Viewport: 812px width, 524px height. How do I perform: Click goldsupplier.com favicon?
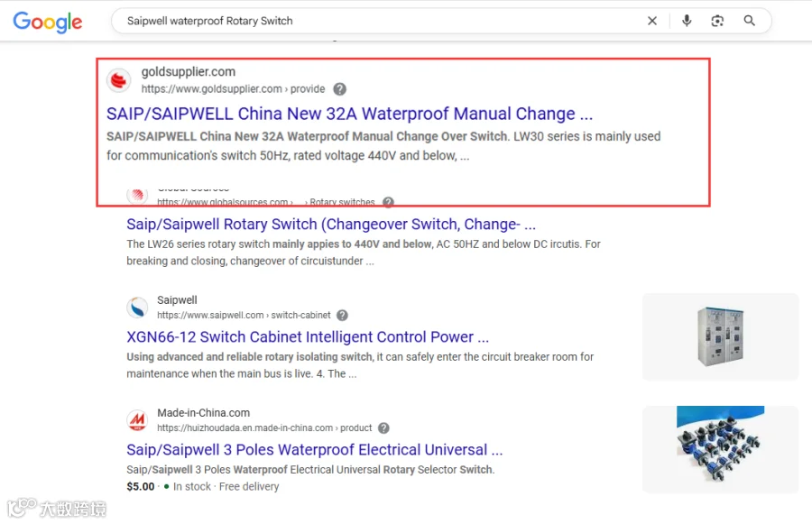pos(118,80)
